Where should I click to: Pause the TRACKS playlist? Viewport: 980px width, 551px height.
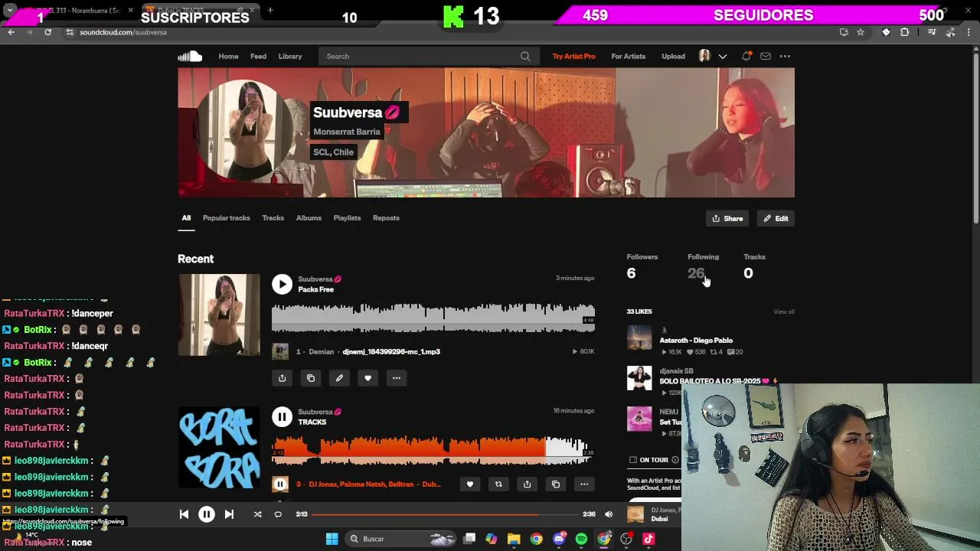click(x=282, y=416)
